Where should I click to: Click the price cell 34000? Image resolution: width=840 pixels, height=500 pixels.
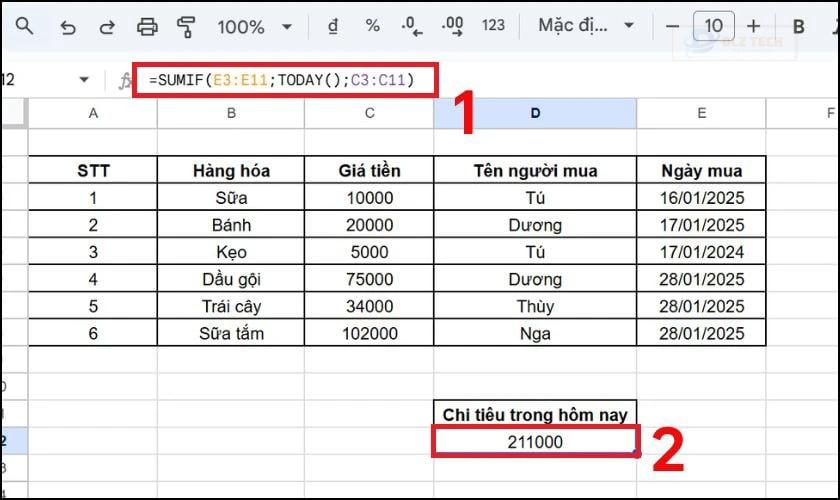point(369,306)
